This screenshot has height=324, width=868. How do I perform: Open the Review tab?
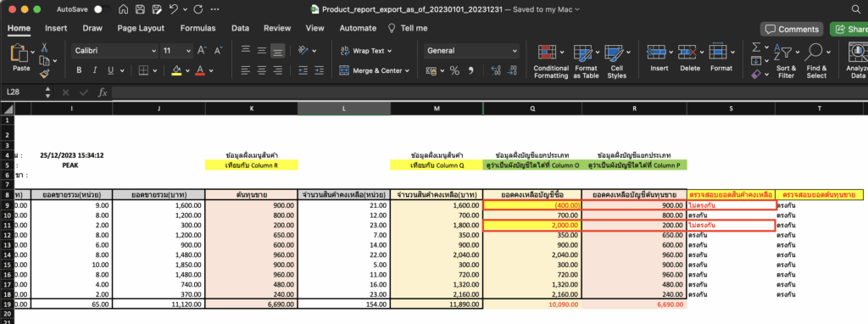pyautogui.click(x=277, y=28)
